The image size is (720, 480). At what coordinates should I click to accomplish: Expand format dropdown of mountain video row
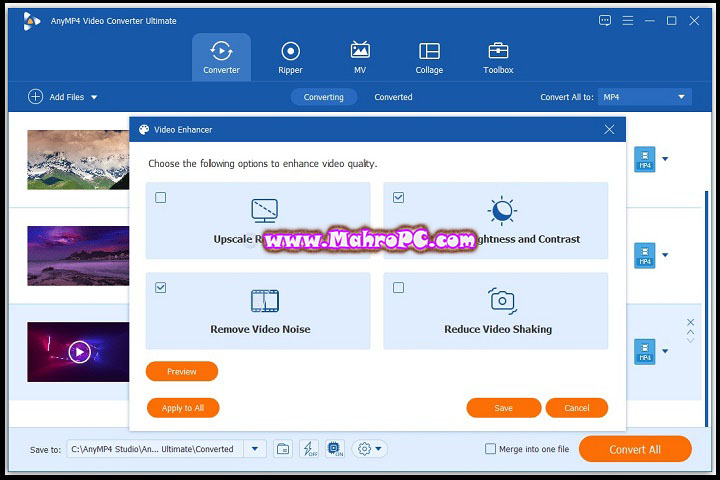[665, 159]
